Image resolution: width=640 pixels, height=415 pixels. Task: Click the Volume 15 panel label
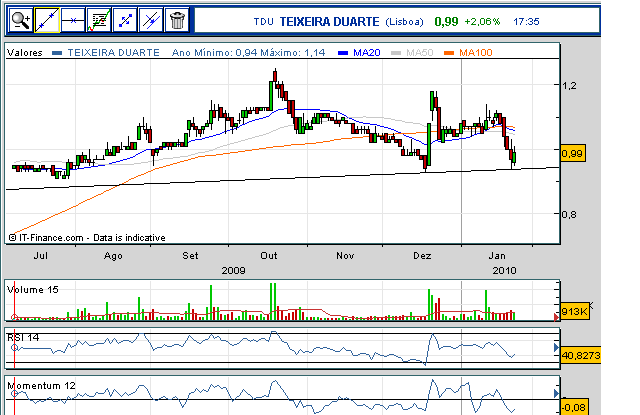pyautogui.click(x=33, y=290)
